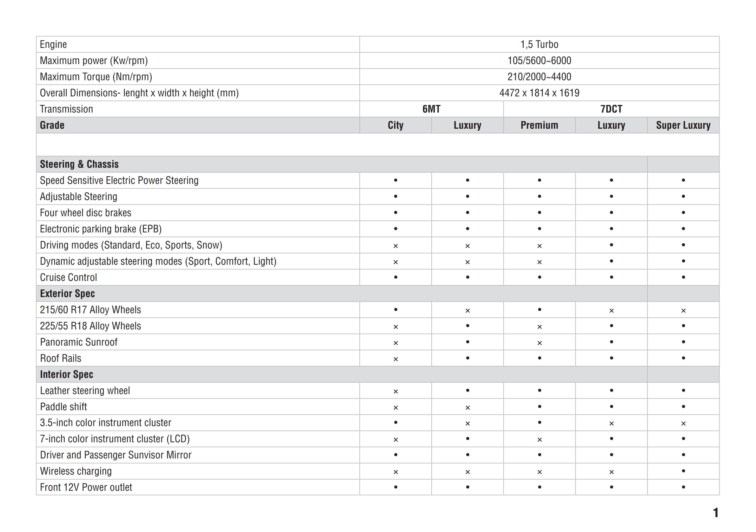Click the 7DCT transmission header

coord(611,109)
